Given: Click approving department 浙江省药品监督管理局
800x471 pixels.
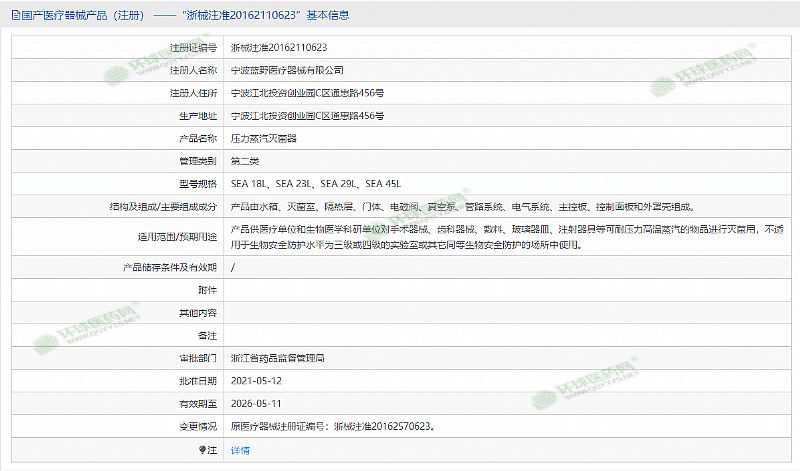Looking at the screenshot, I should [277, 357].
